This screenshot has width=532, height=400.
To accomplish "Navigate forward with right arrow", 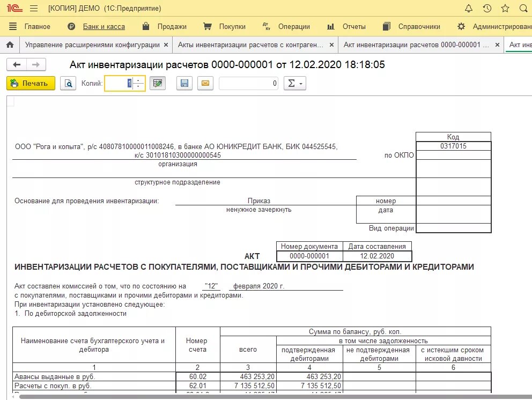I will tap(36, 64).
